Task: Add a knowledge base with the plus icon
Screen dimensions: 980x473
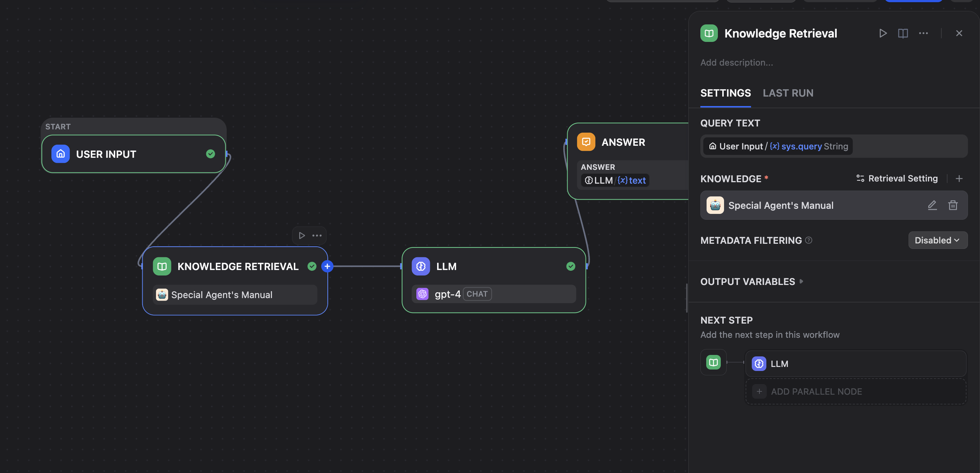Action: [x=959, y=178]
